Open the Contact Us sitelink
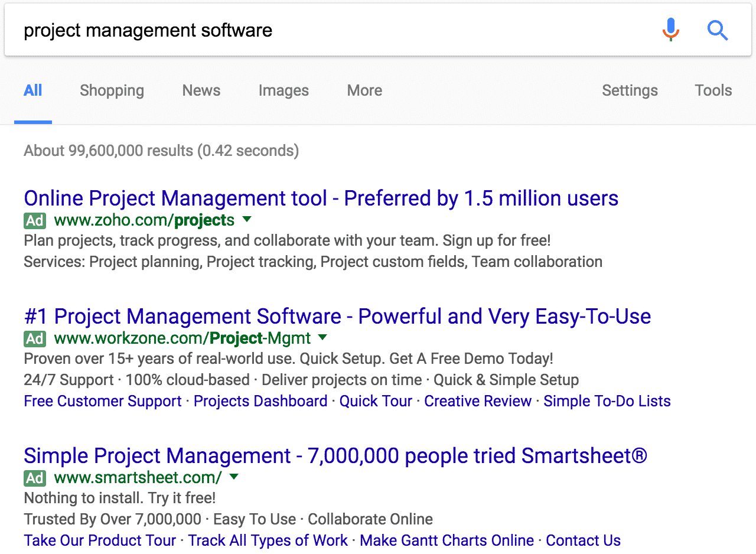This screenshot has width=756, height=554. coord(583,540)
